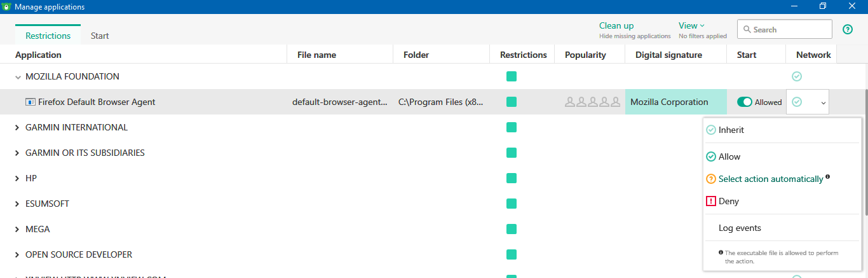The height and width of the screenshot is (278, 868).
Task: Click restrictions square in MEGA row
Action: (512, 229)
